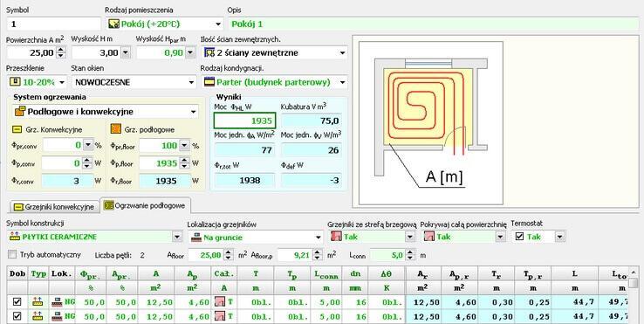Click the glazing icon beside 10-20%

coord(15,82)
